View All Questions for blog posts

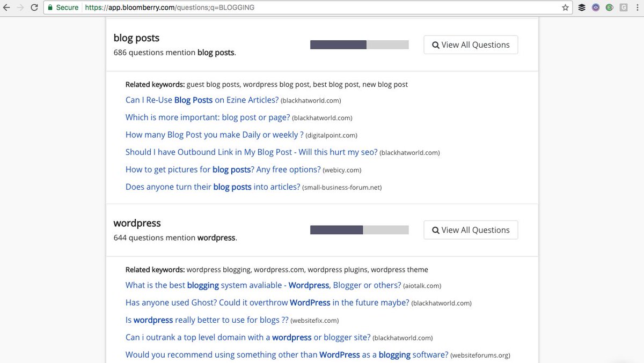point(471,45)
